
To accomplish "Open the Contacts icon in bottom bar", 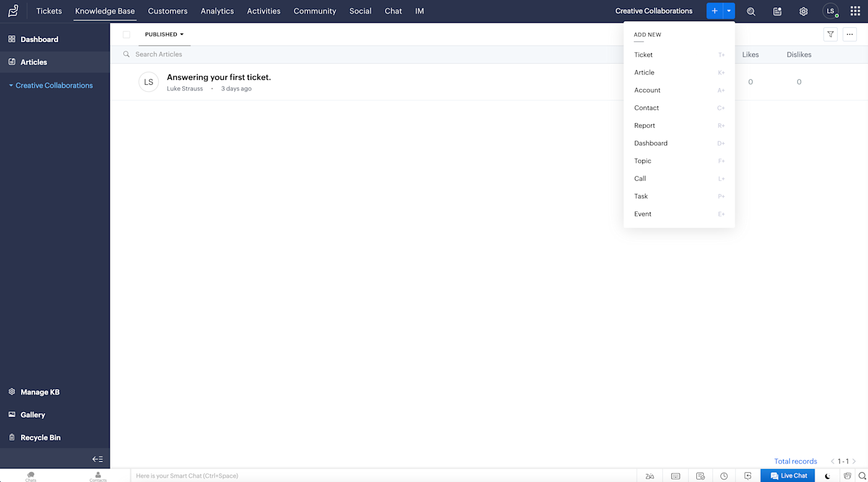I will (x=98, y=476).
